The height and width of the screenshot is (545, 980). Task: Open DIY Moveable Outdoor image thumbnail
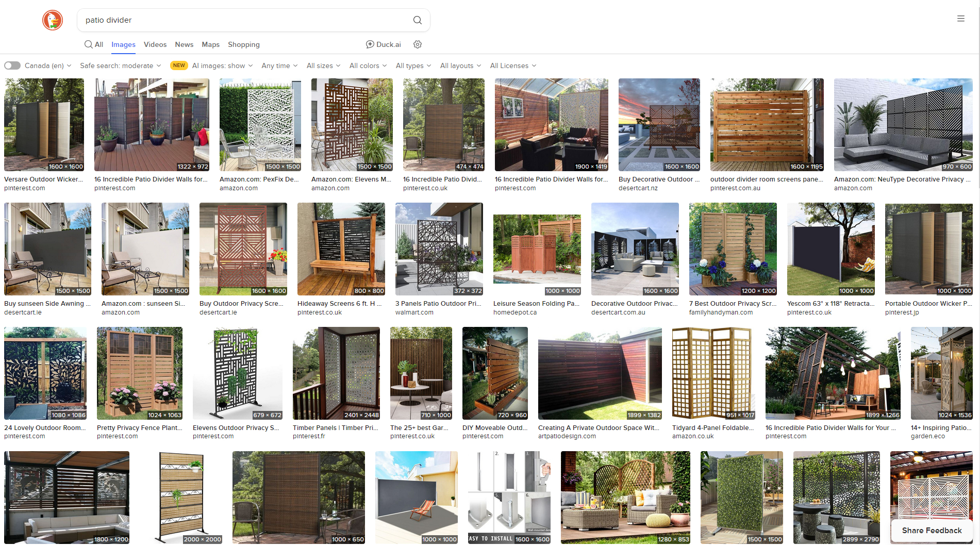(x=495, y=373)
